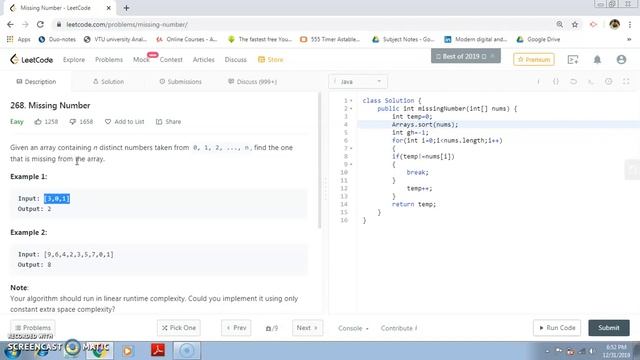Go to the Prev problem
Viewport: 640px width, 360px height.
(236, 328)
